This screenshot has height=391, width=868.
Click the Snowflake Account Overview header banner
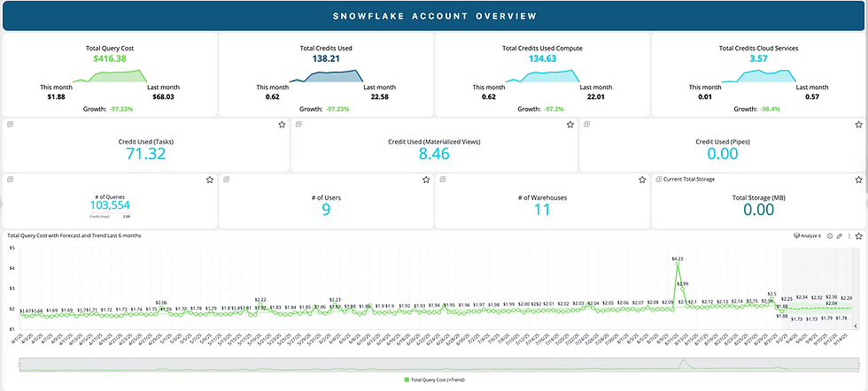[434, 16]
